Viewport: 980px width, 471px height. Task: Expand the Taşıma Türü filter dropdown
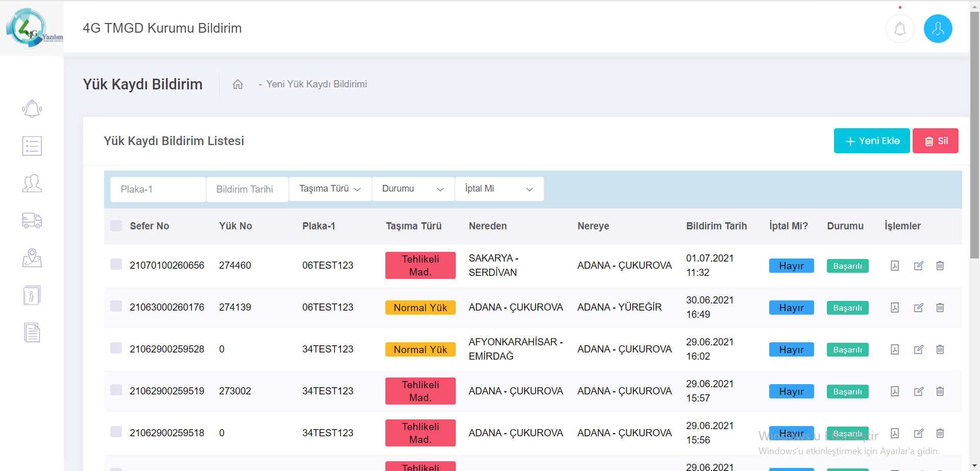[330, 189]
